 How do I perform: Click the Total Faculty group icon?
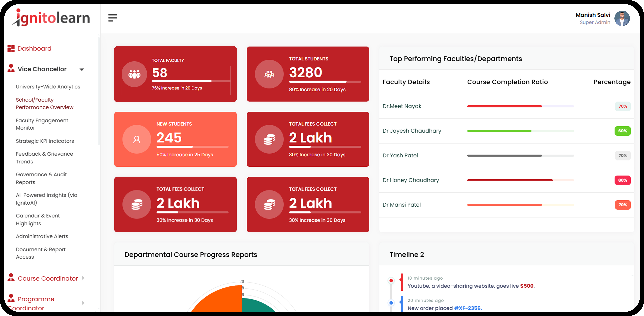click(x=134, y=74)
